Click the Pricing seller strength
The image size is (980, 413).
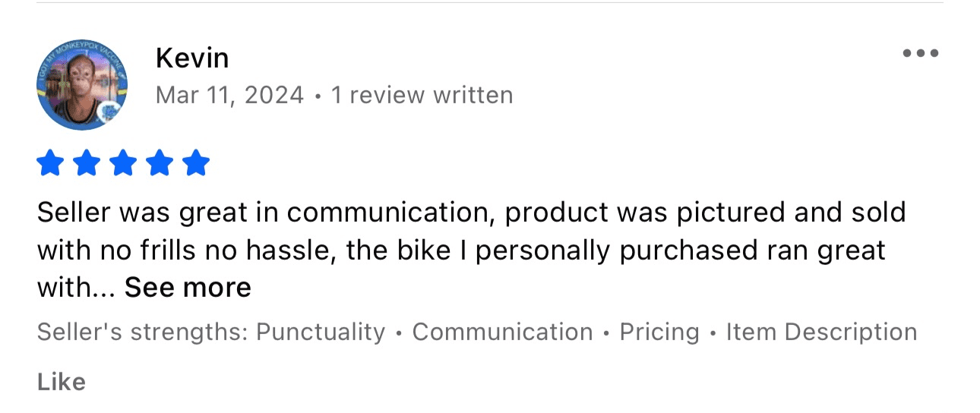[x=659, y=333]
